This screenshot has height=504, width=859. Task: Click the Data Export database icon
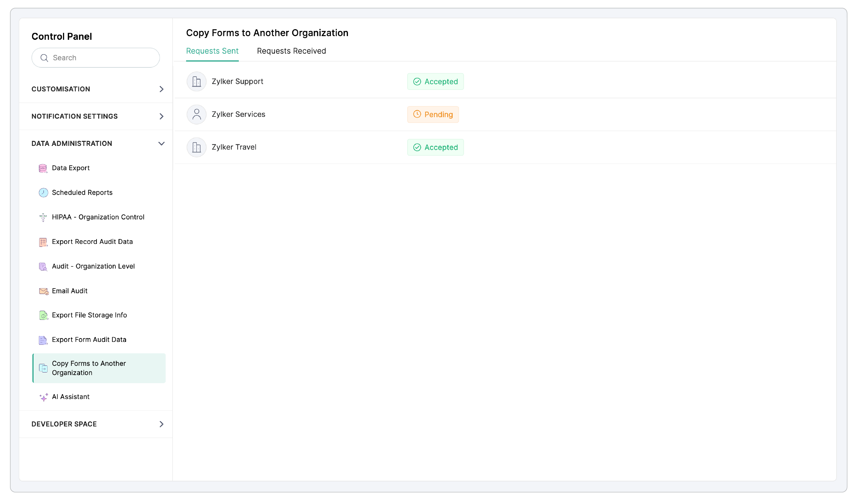click(x=43, y=168)
